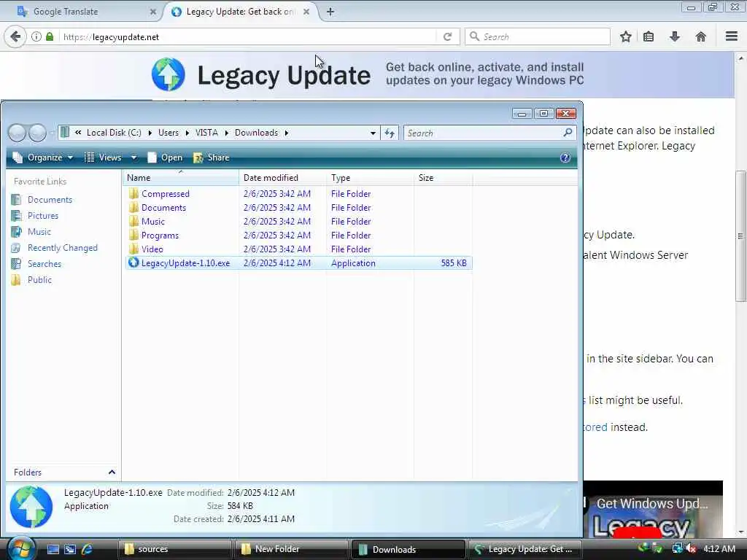This screenshot has height=560, width=747.
Task: Click Open in Explorer toolbar
Action: tap(165, 157)
